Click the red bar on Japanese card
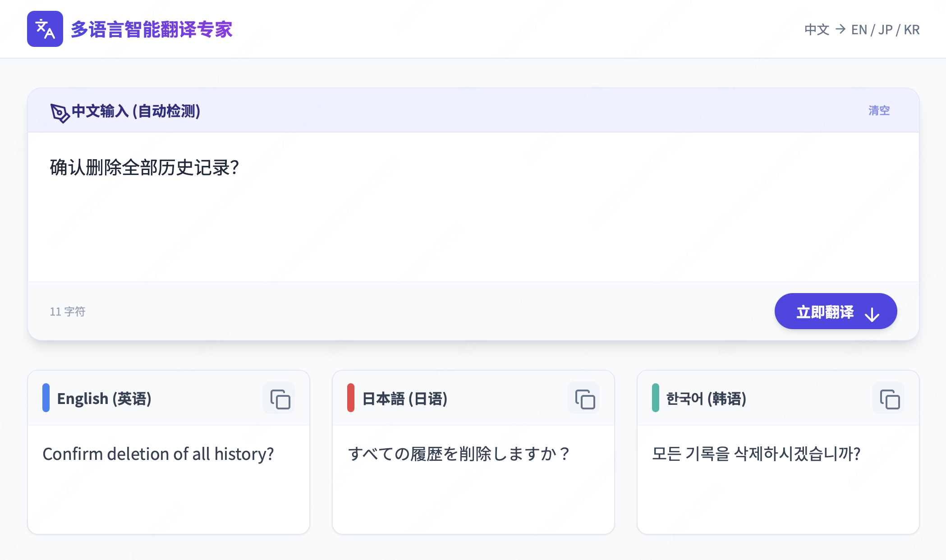 tap(351, 398)
